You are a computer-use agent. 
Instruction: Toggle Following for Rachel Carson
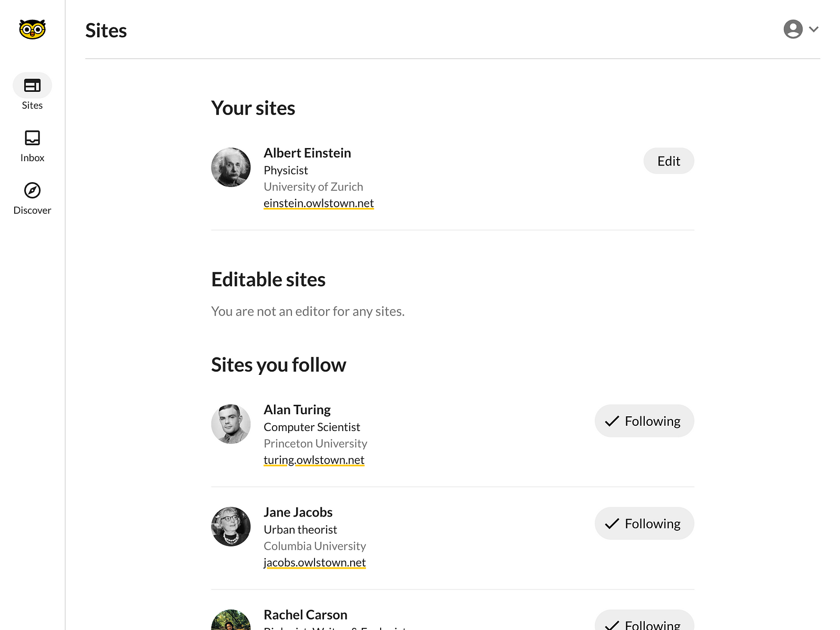[644, 621]
